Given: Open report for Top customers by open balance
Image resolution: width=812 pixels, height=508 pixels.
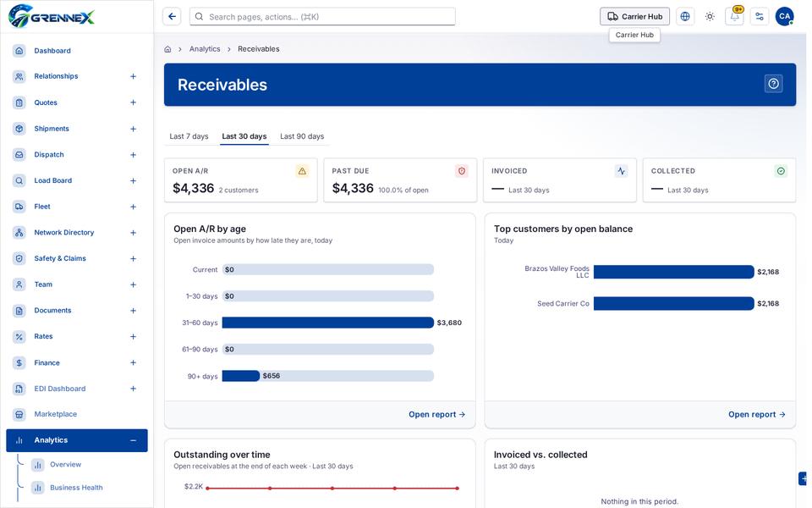Looking at the screenshot, I should (x=757, y=415).
